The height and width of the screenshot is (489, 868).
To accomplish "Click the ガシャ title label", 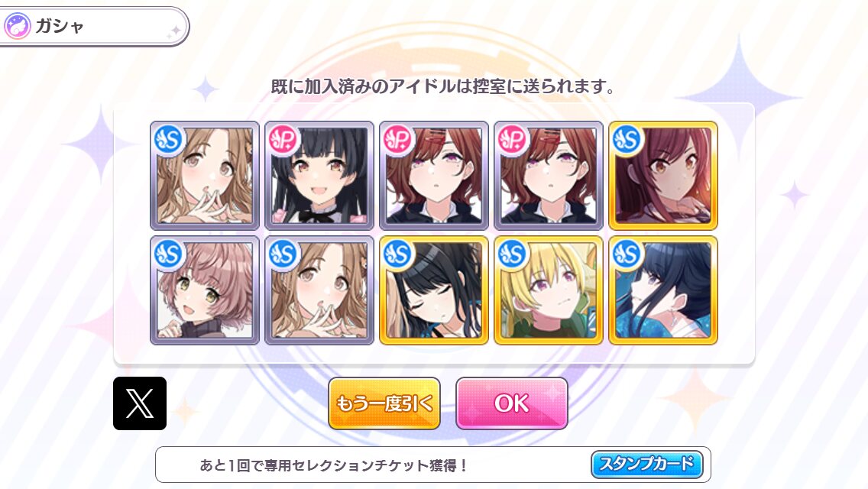I will [60, 26].
